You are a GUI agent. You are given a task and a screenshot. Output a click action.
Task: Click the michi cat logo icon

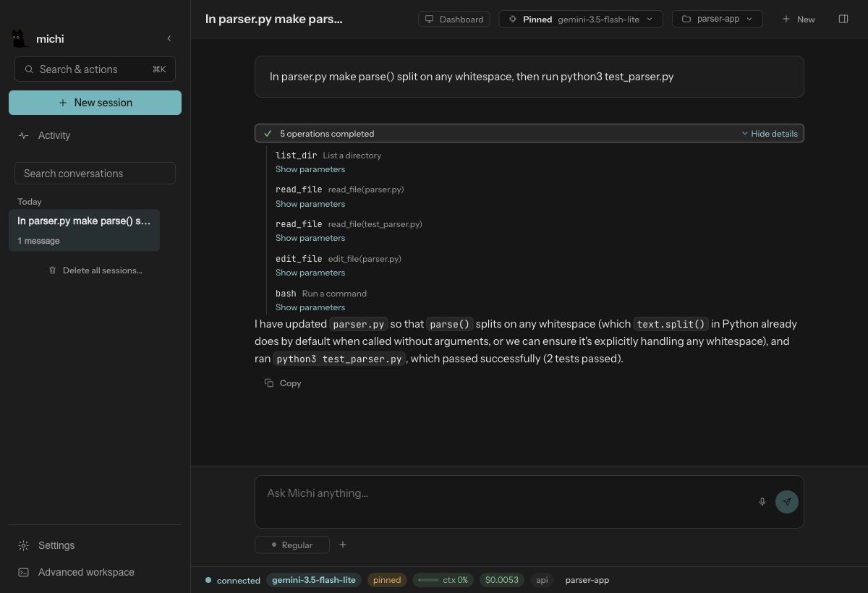(20, 38)
